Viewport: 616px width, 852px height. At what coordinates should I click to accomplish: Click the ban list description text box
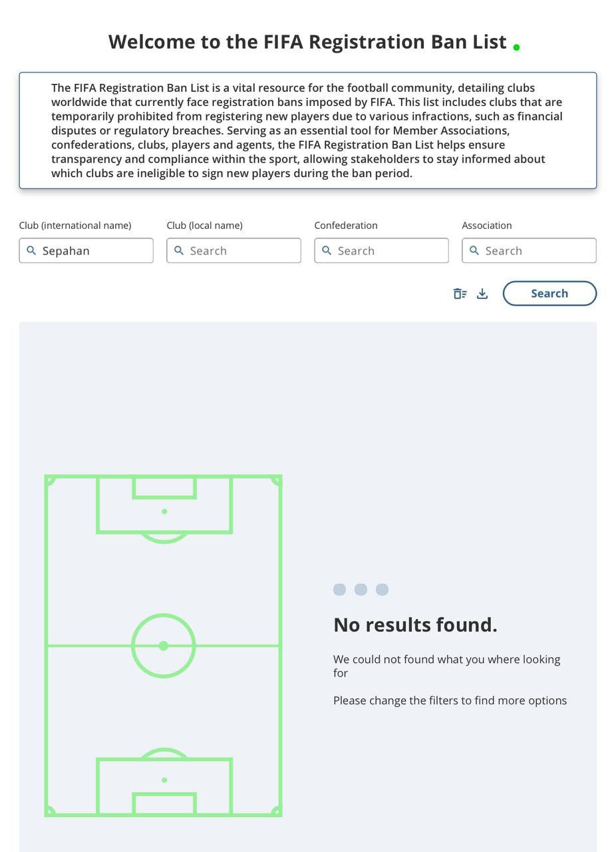308,130
